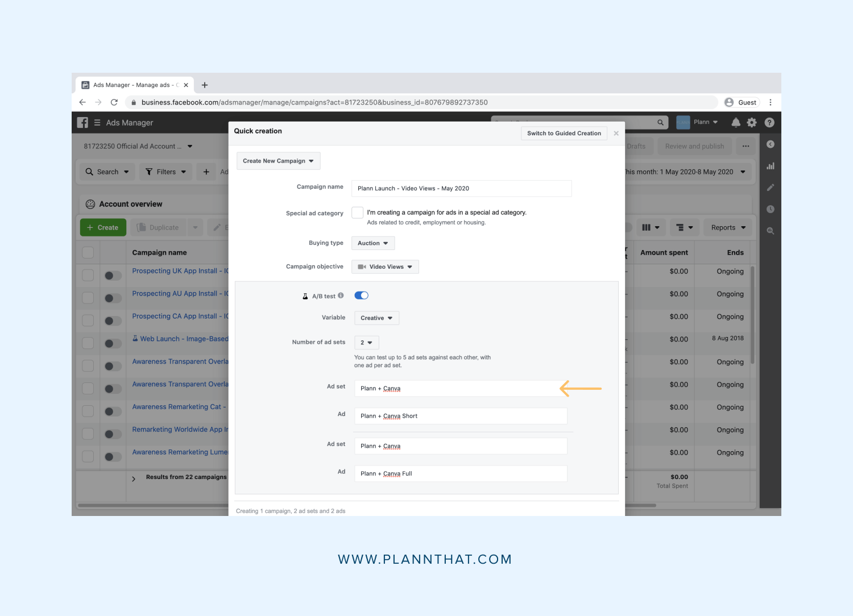Open Prospecting AU App Install campaign link
This screenshot has height=616, width=853.
click(180, 294)
